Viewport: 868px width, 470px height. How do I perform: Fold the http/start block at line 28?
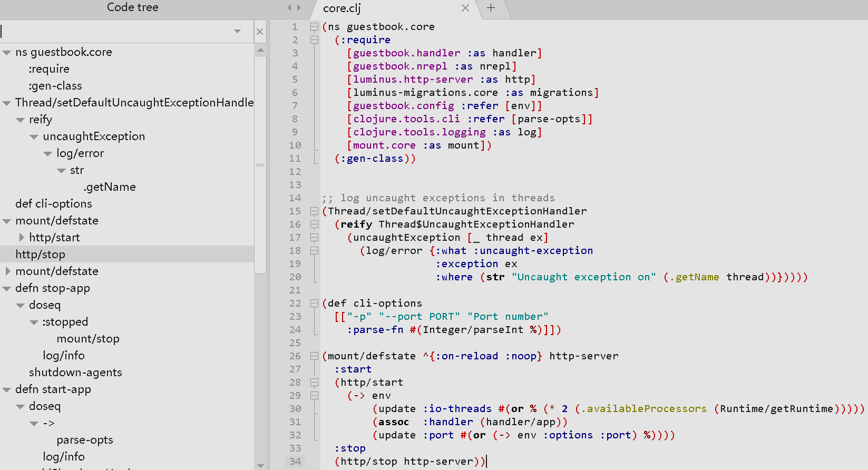[314, 382]
